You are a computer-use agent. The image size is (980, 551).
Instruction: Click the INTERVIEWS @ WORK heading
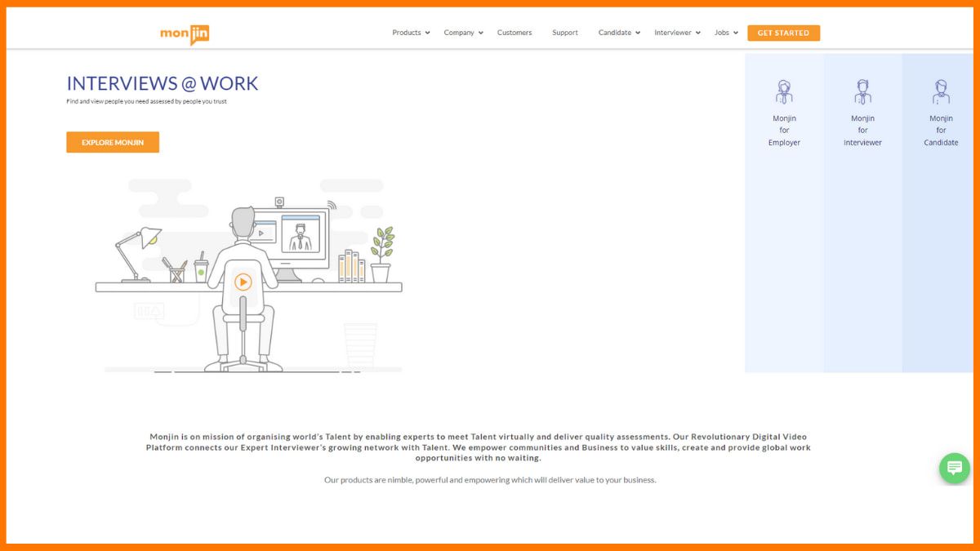pos(162,82)
